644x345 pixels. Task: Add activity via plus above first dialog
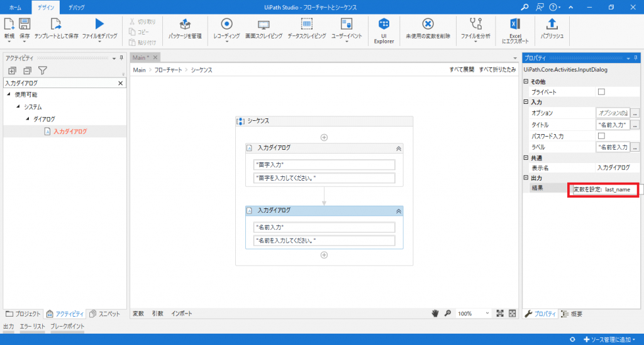click(324, 137)
